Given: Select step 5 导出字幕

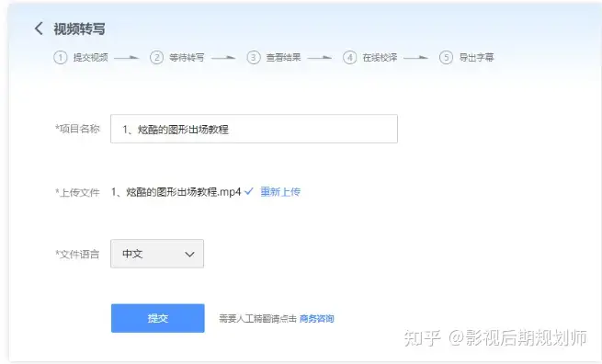Looking at the screenshot, I should 467,58.
